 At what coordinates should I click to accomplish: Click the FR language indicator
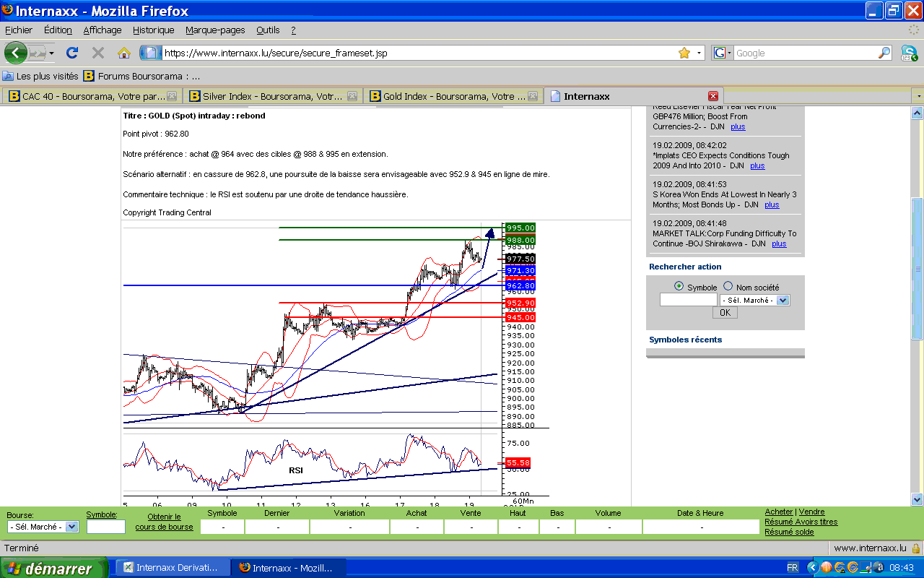pyautogui.click(x=792, y=568)
